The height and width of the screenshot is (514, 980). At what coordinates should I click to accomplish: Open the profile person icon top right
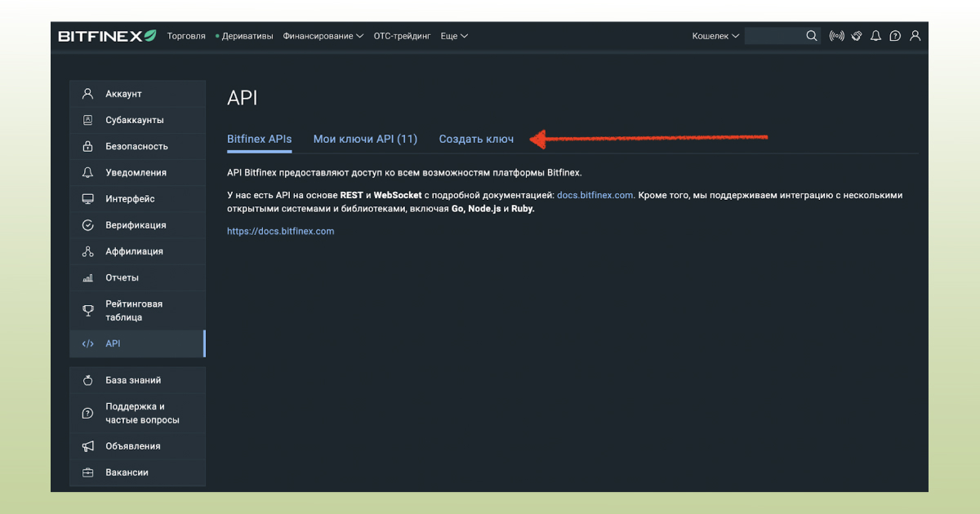[915, 36]
